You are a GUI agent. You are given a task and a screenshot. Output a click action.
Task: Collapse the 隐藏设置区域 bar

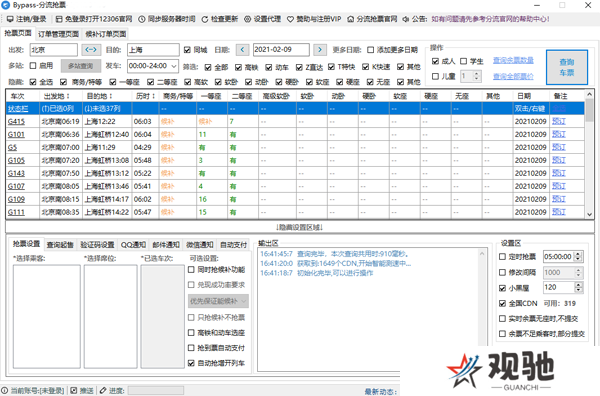click(299, 227)
